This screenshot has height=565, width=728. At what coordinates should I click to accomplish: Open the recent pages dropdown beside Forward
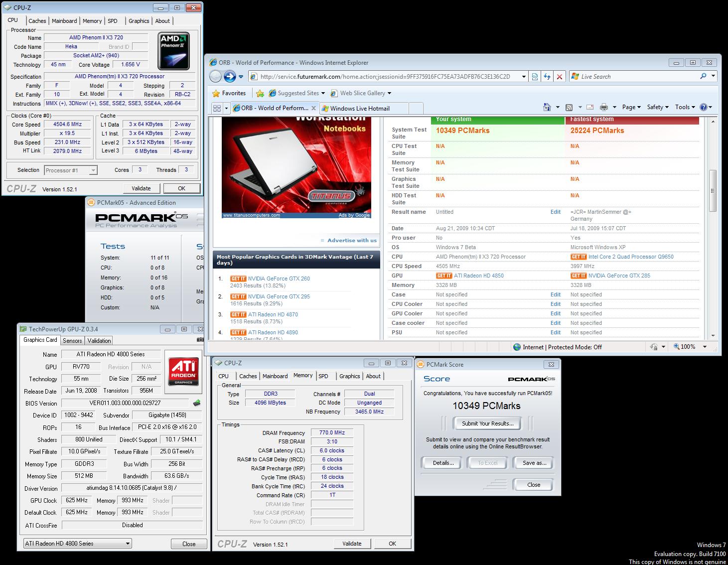pos(241,77)
